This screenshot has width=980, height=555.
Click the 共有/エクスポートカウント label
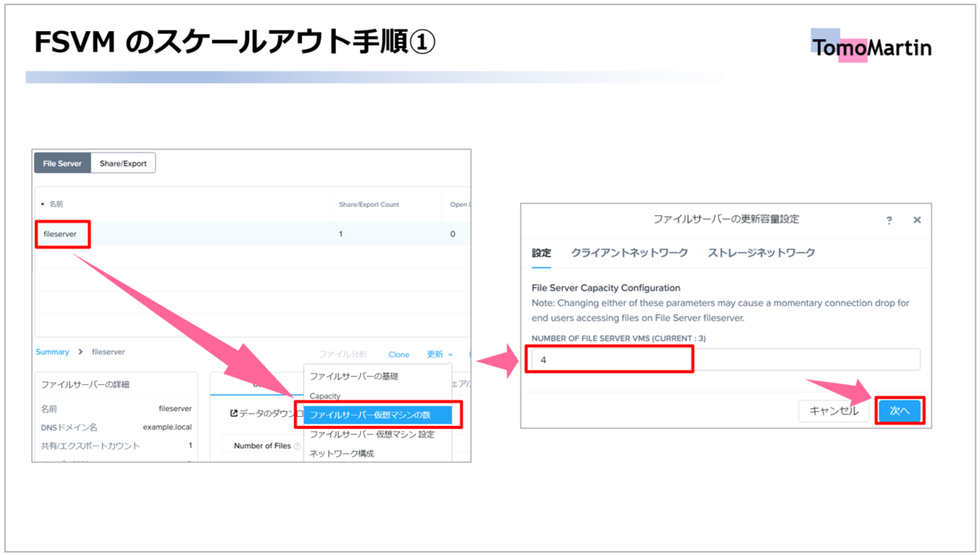pyautogui.click(x=91, y=446)
